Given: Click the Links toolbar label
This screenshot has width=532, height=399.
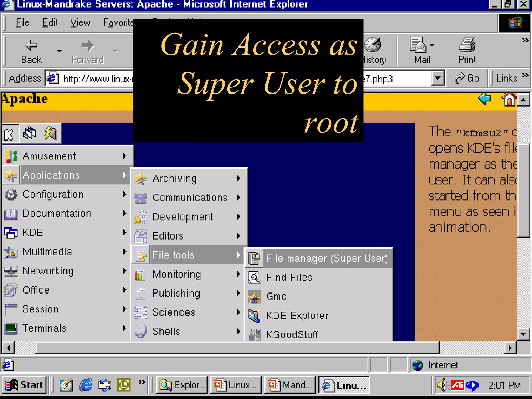Looking at the screenshot, I should (x=507, y=78).
